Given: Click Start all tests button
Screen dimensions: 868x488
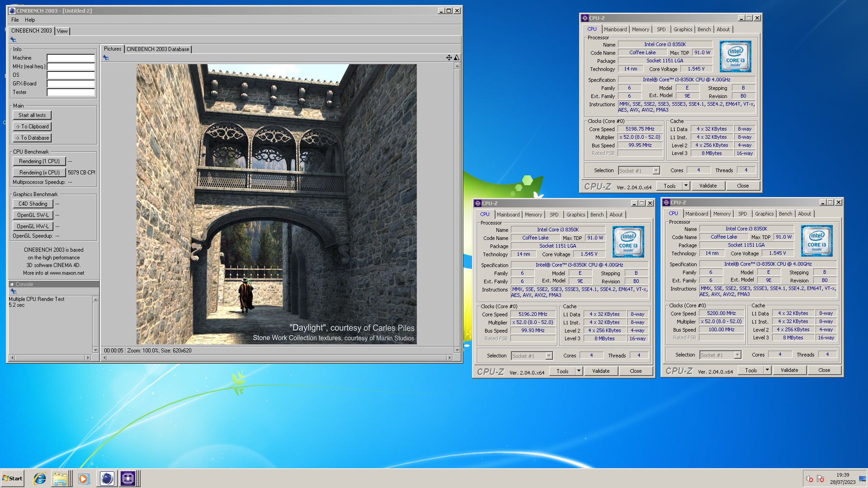Looking at the screenshot, I should point(32,115).
